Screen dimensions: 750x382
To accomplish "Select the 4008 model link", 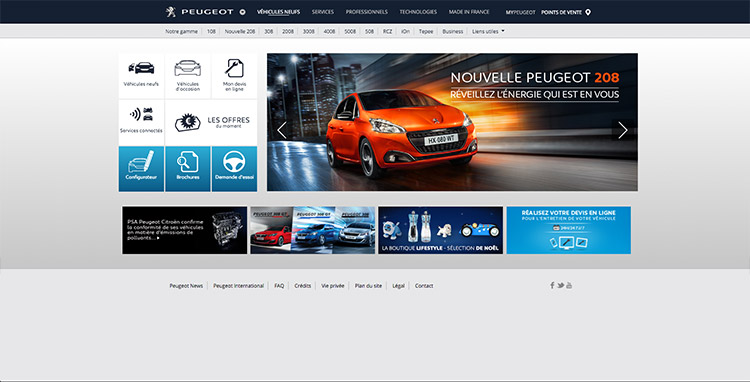I will pos(329,32).
